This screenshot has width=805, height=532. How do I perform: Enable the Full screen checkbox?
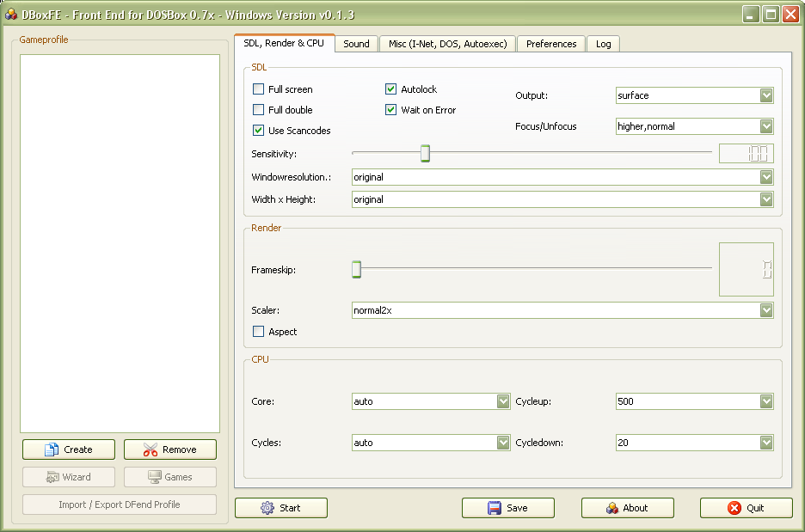(258, 89)
